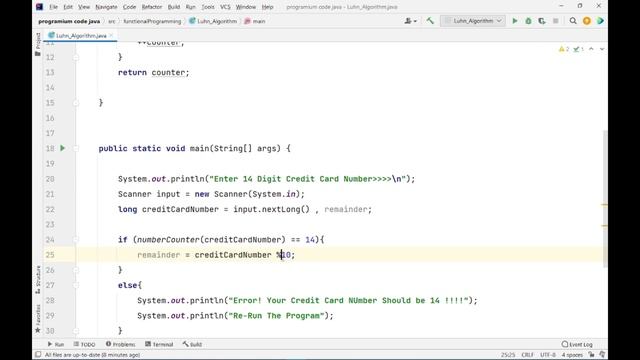Click the grey Stop square icon

(x=556, y=21)
